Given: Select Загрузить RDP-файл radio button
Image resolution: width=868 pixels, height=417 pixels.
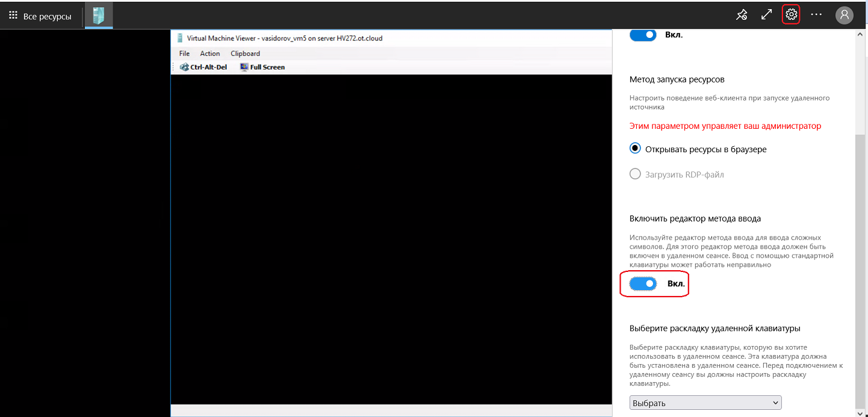Looking at the screenshot, I should pyautogui.click(x=635, y=175).
